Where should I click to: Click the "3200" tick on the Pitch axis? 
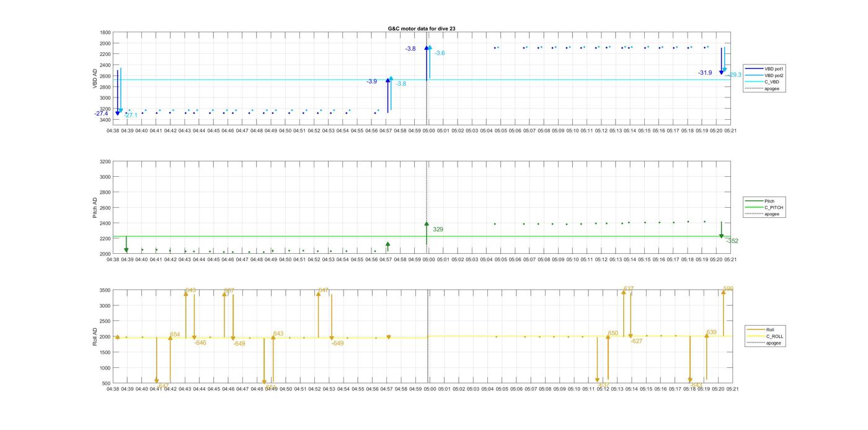click(x=105, y=162)
